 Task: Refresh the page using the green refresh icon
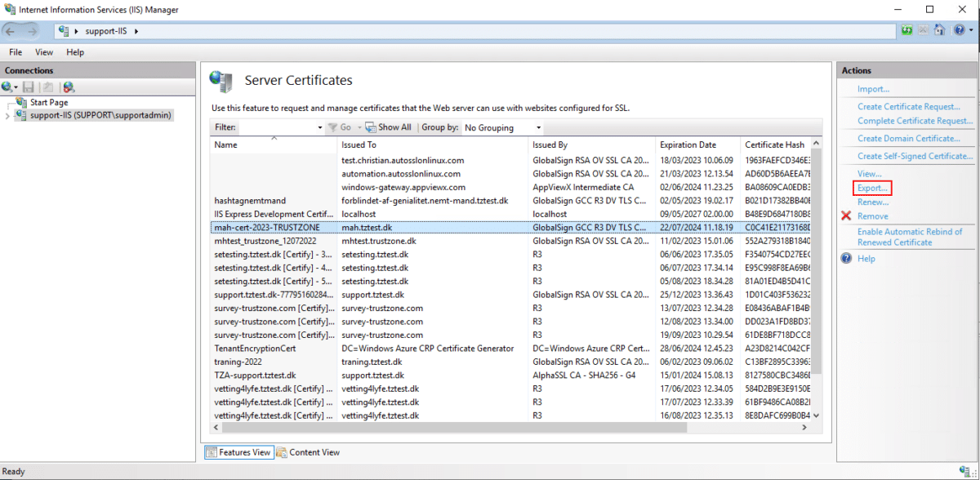pyautogui.click(x=906, y=30)
